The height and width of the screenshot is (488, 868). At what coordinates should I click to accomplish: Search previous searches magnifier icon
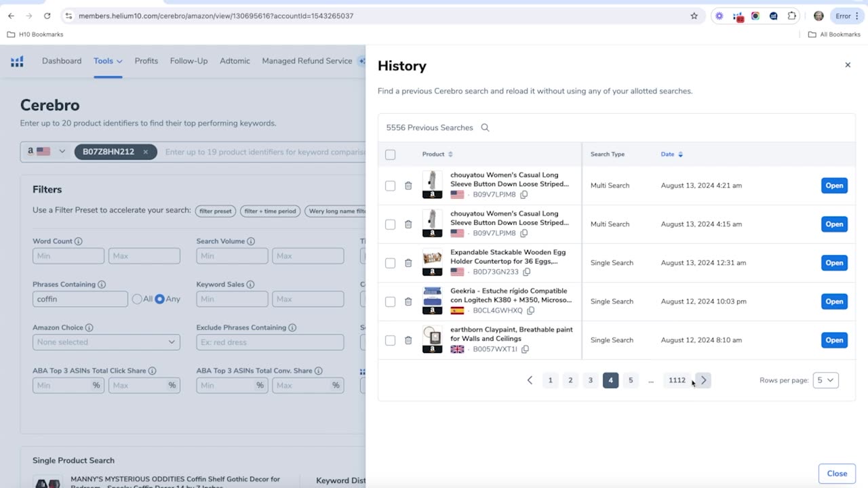(x=485, y=127)
